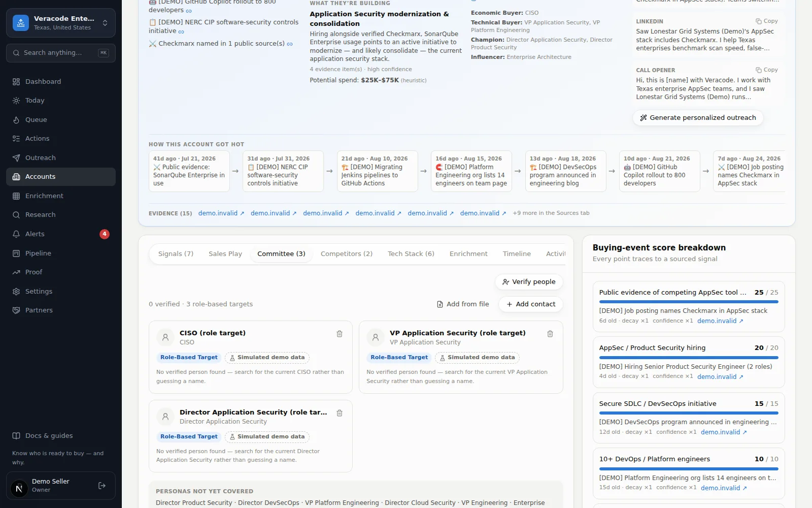The image size is (812, 508).
Task: Delete the Director Application Security target
Action: pyautogui.click(x=340, y=413)
